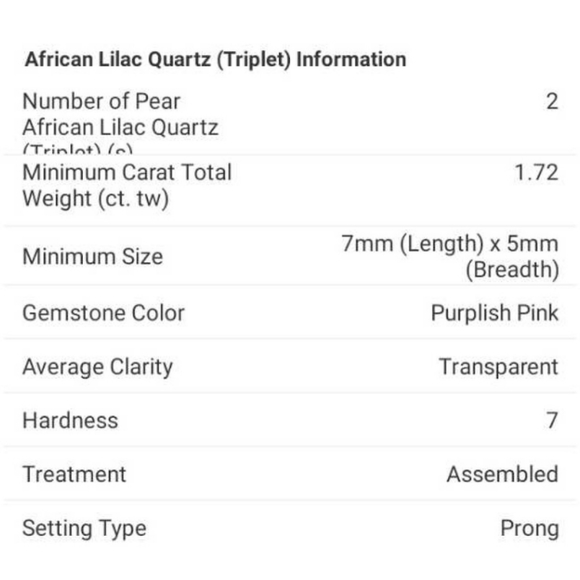Select the Minimum Carat Total Weight label

127,185
